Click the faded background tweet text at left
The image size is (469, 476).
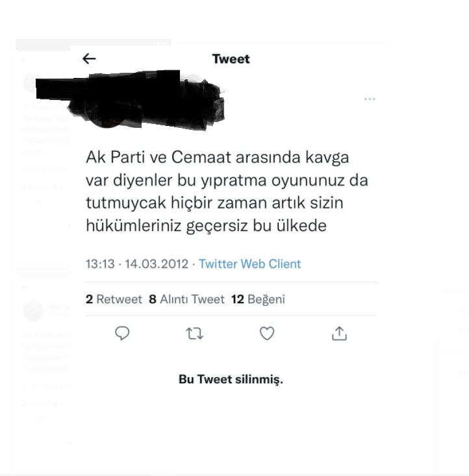pyautogui.click(x=47, y=129)
